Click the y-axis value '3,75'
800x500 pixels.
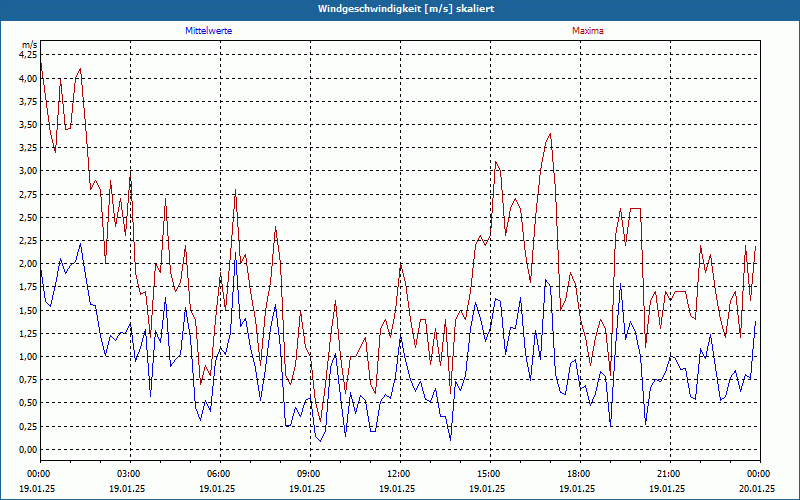click(29, 102)
